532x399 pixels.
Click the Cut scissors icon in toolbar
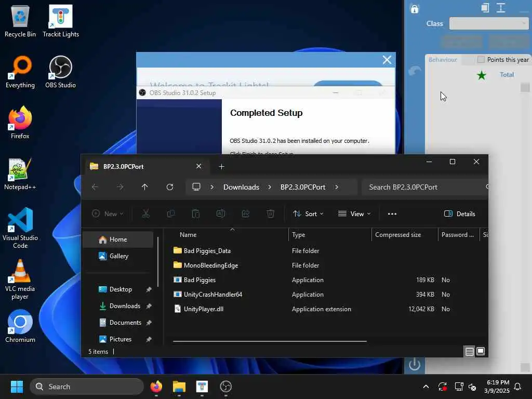click(146, 214)
